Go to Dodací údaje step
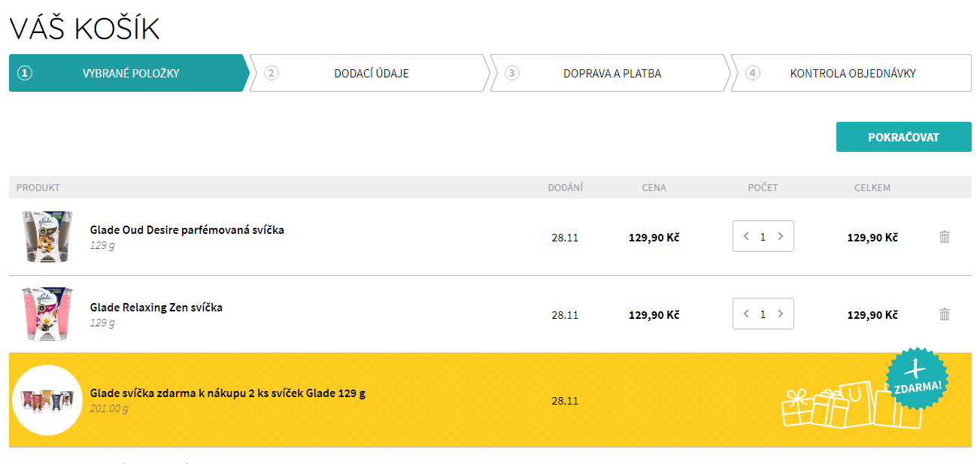This screenshot has height=464, width=980. click(371, 73)
